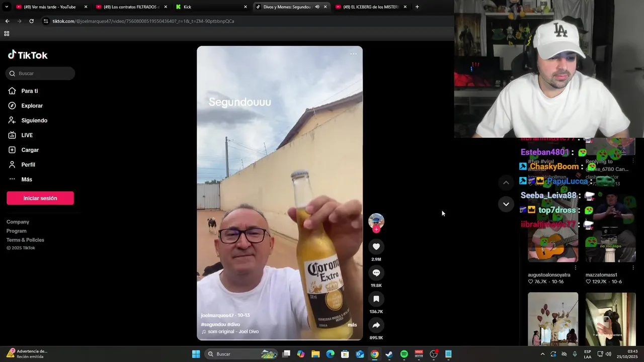Go to the next video with the down arrow
The height and width of the screenshot is (362, 644).
[x=506, y=204]
